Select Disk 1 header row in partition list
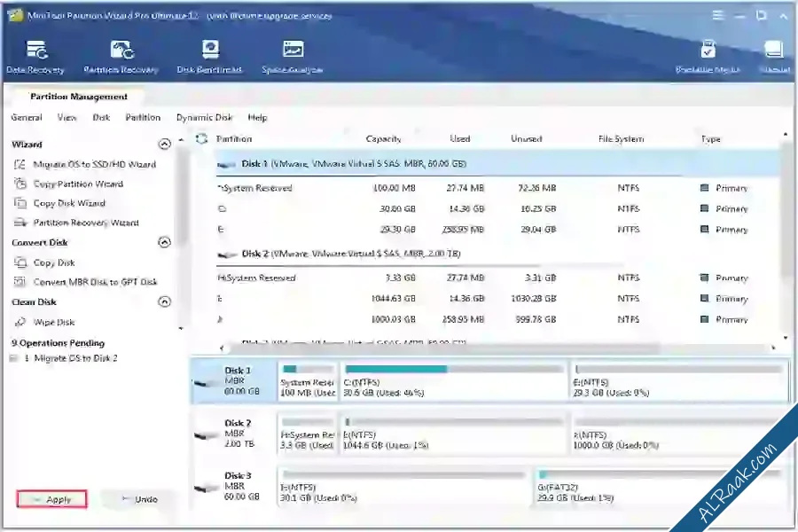Screen dimensions: 798x532 tap(497, 164)
